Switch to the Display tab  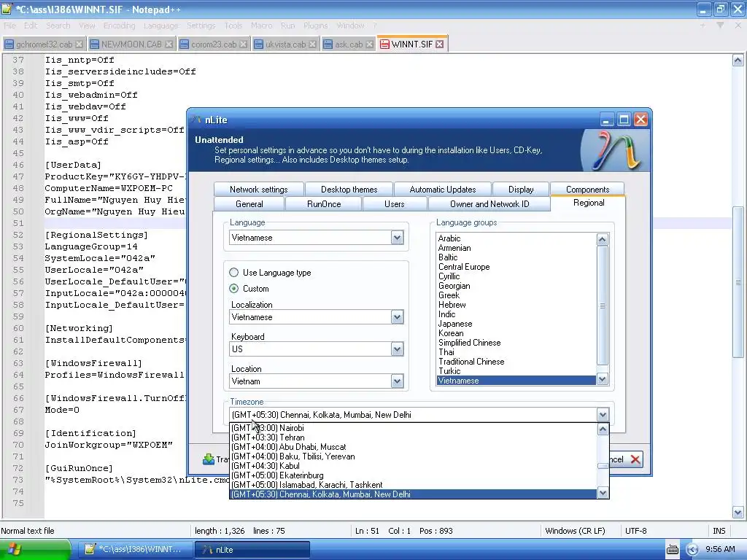coord(521,190)
